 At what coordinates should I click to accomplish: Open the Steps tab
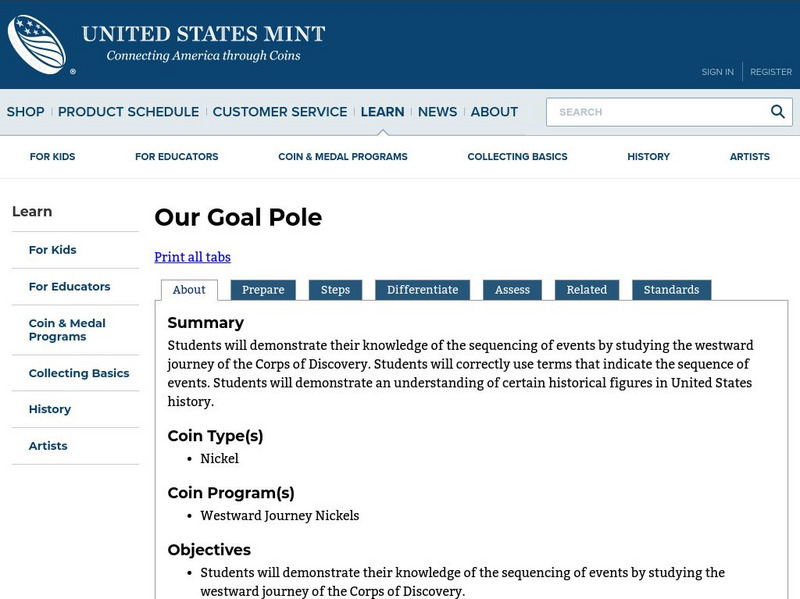click(336, 289)
